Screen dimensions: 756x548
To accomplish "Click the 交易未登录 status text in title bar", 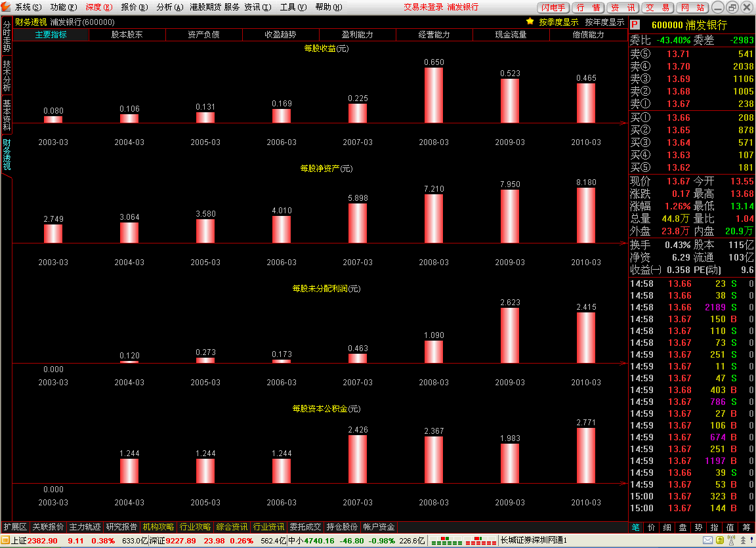I will click(x=424, y=7).
